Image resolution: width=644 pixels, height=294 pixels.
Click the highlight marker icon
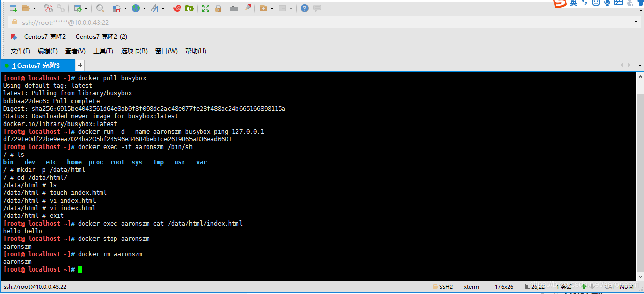coord(247,8)
